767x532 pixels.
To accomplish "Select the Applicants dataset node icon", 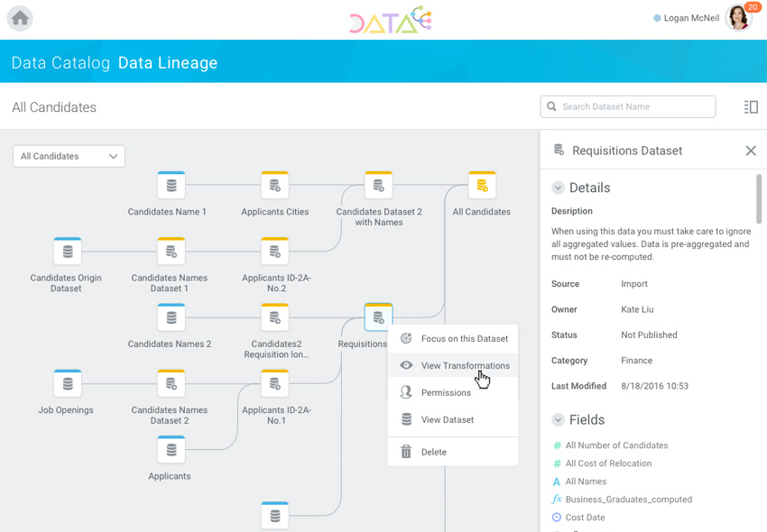I will click(x=171, y=449).
